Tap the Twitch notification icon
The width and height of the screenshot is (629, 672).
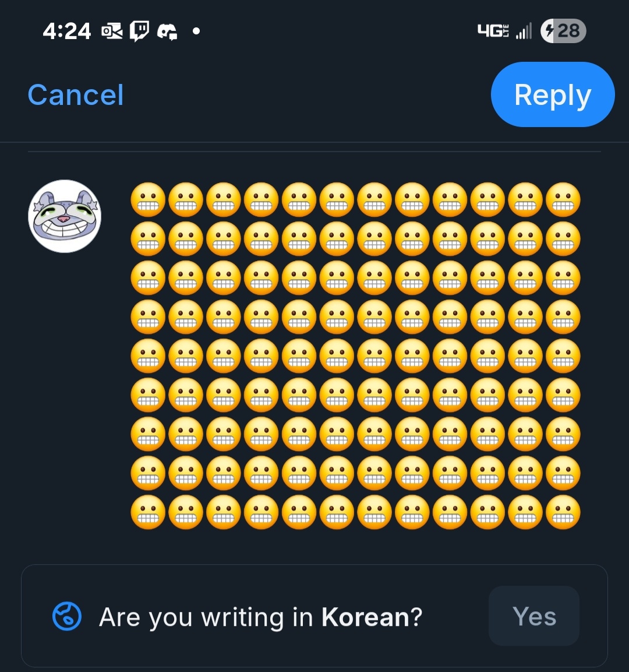tap(140, 31)
